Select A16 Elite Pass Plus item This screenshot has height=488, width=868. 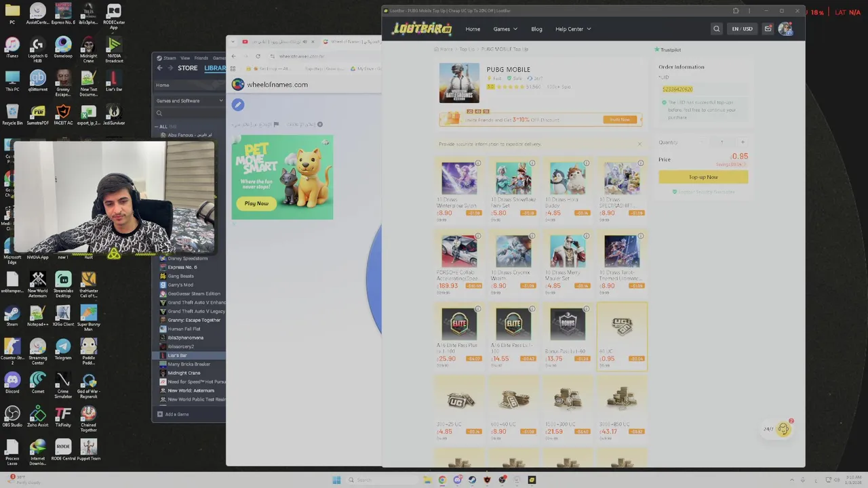pyautogui.click(x=459, y=337)
